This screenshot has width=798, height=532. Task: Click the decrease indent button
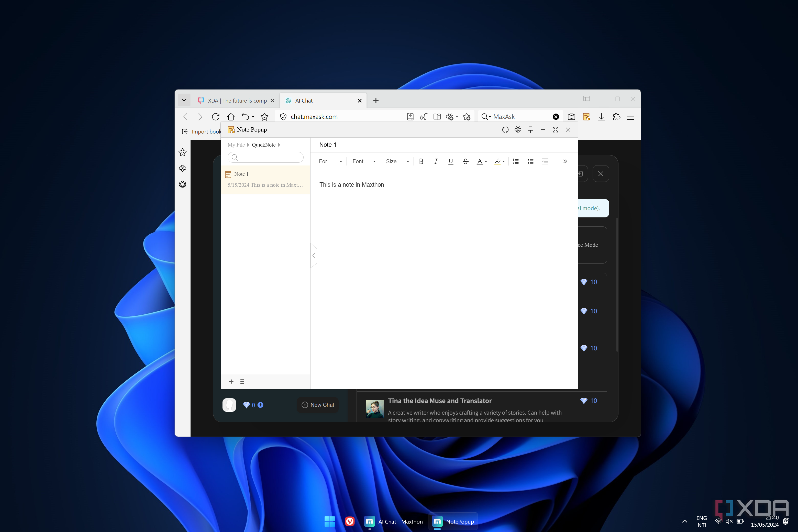coord(545,161)
